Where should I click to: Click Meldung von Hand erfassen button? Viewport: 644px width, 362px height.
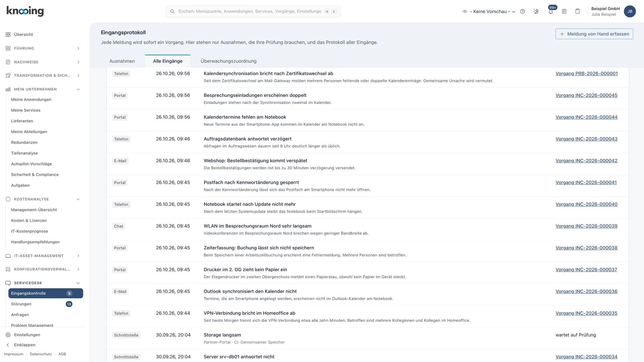[594, 34]
